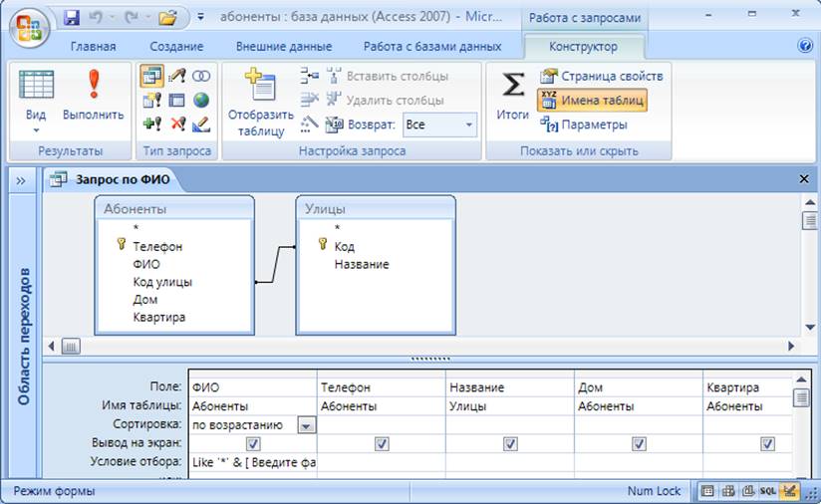Viewport: 821px width, 504px height.
Task: Toggle show checkbox for Дом column
Action: point(639,444)
